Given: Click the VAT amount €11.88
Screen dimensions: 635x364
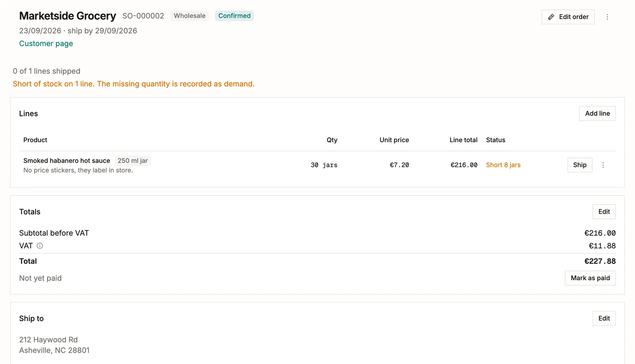Looking at the screenshot, I should pyautogui.click(x=602, y=246).
